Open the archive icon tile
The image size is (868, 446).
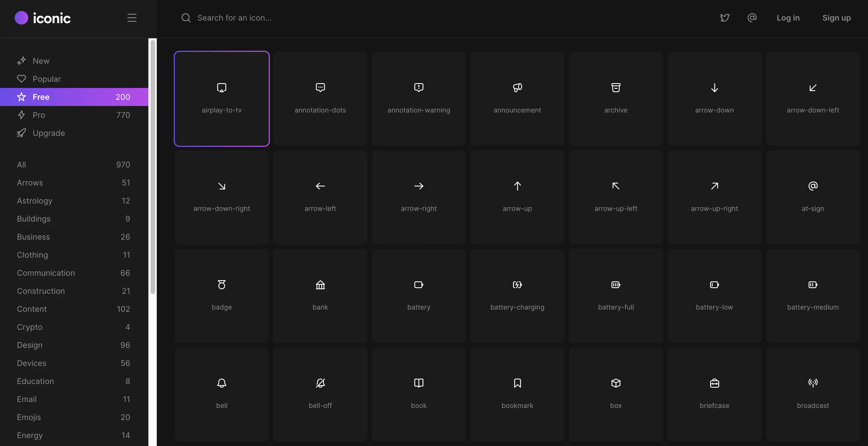(616, 98)
